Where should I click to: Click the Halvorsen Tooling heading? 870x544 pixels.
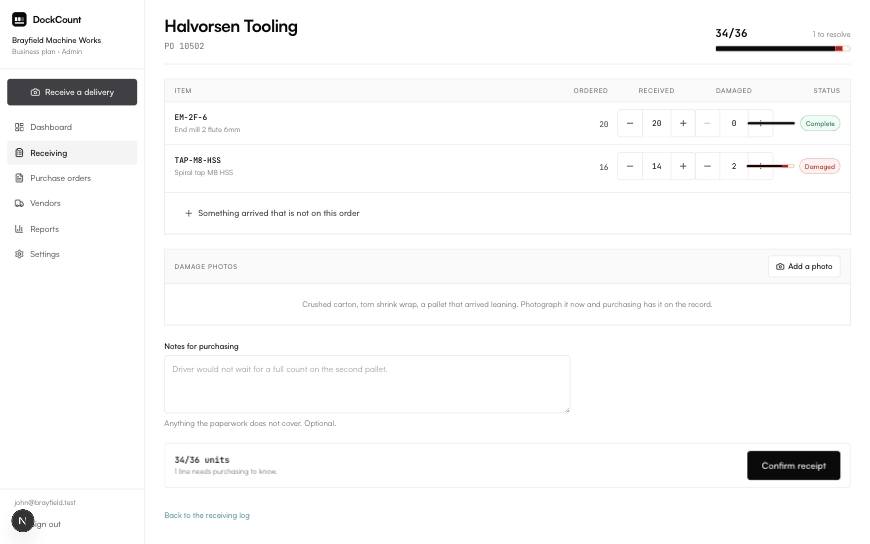pos(231,26)
